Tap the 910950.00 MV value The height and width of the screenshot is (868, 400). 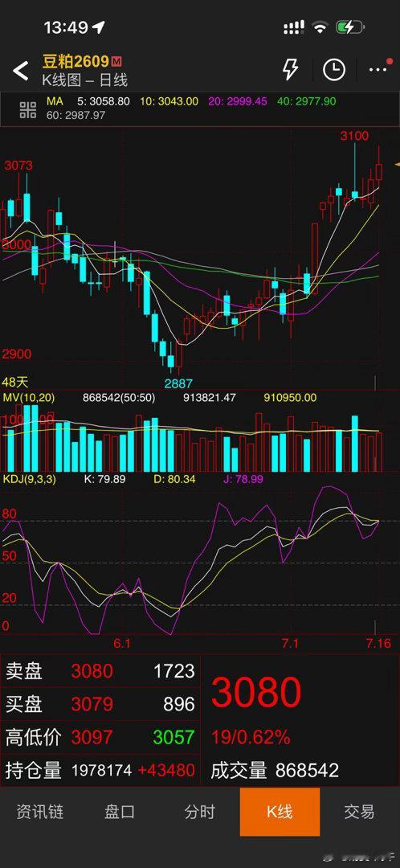tap(291, 398)
